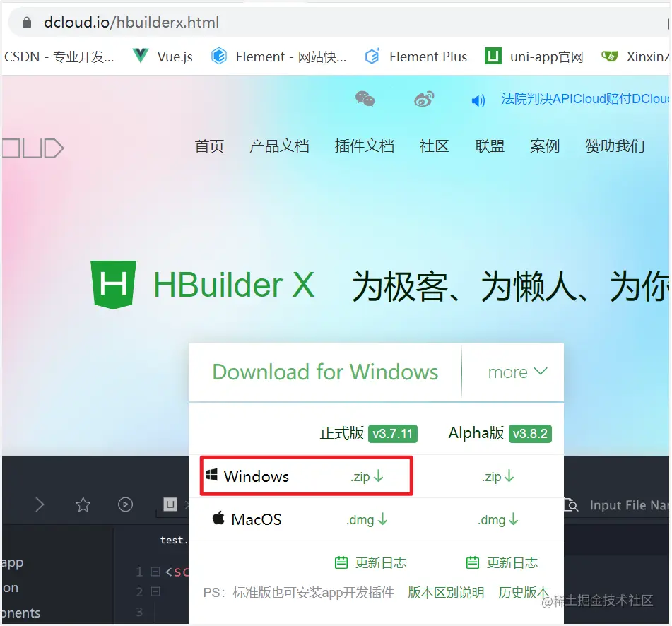
Task: Click the Input File Name search field
Action: (x=628, y=505)
